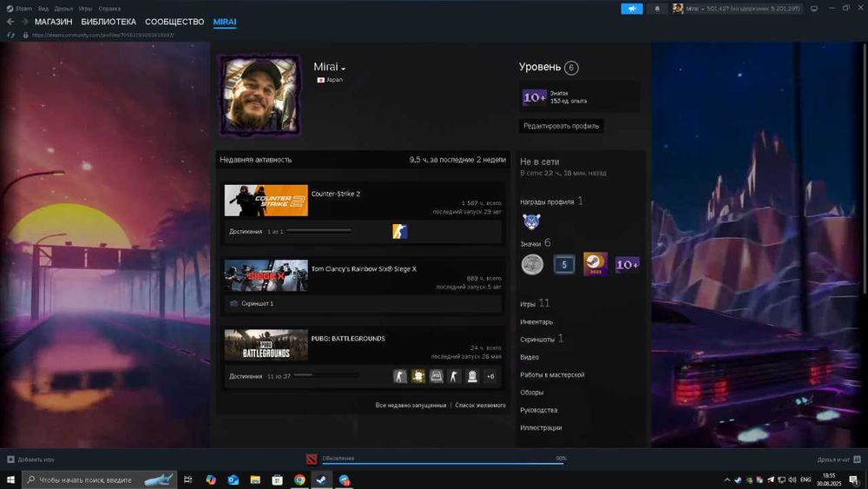868x489 pixels.
Task: Click the Редактировать профиль button
Action: coord(562,126)
